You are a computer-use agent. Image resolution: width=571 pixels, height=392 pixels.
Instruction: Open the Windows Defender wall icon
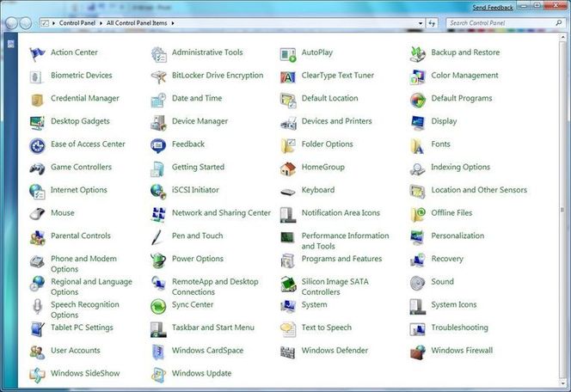coord(288,352)
